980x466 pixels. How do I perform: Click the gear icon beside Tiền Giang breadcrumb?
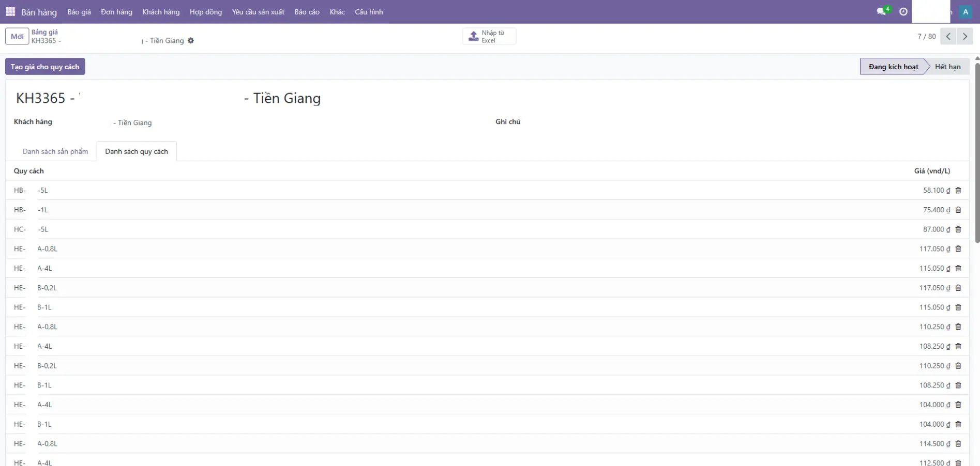coord(191,41)
